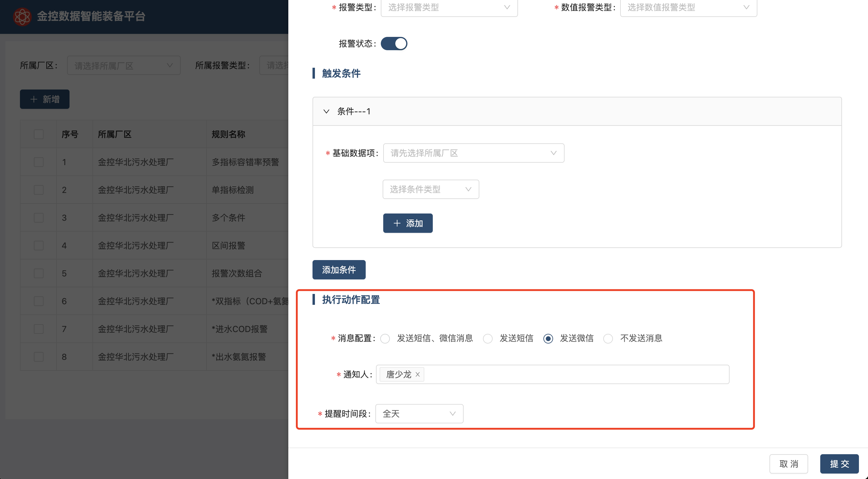Remove 唐少龙 tag with its x icon
Screen dimensions: 868x479
click(x=417, y=374)
